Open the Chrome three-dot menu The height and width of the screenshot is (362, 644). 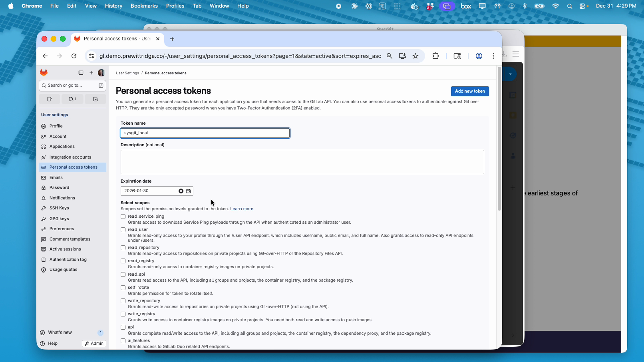click(493, 56)
